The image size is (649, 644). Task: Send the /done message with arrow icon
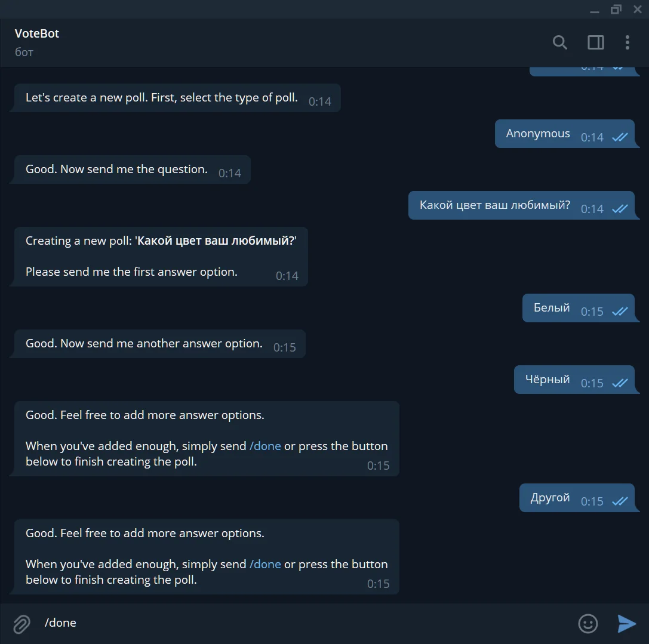626,623
